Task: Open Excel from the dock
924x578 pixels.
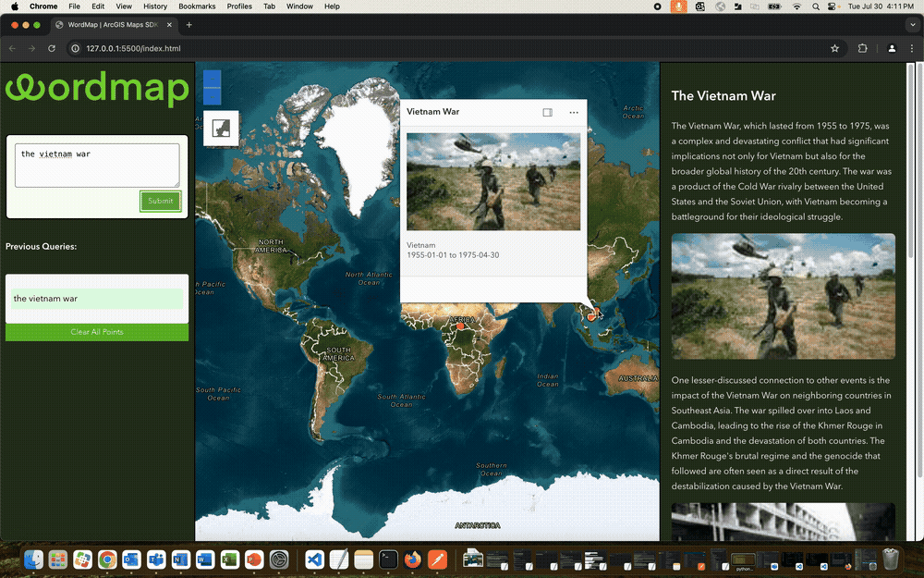Action: [x=229, y=560]
